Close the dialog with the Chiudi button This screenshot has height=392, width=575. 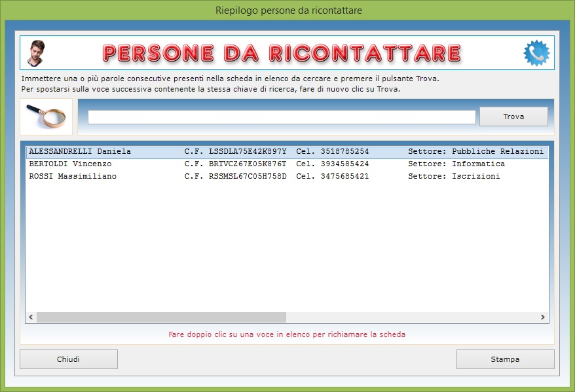[x=69, y=359]
